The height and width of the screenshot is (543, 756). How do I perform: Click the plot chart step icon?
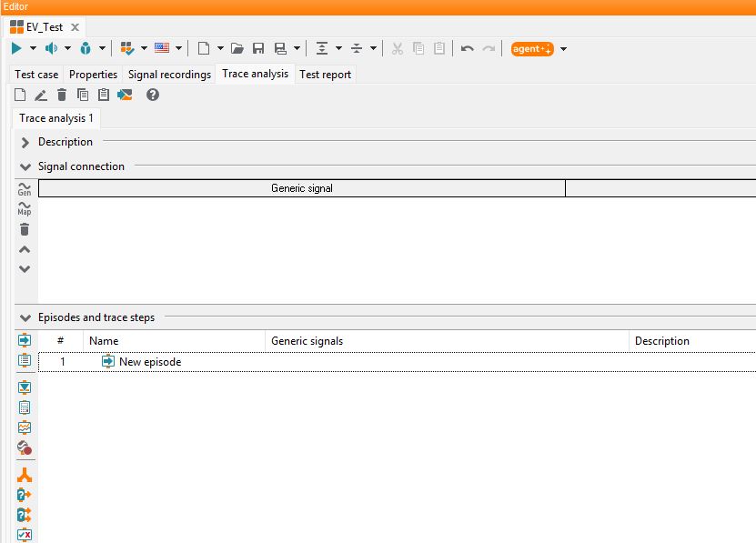pos(25,427)
